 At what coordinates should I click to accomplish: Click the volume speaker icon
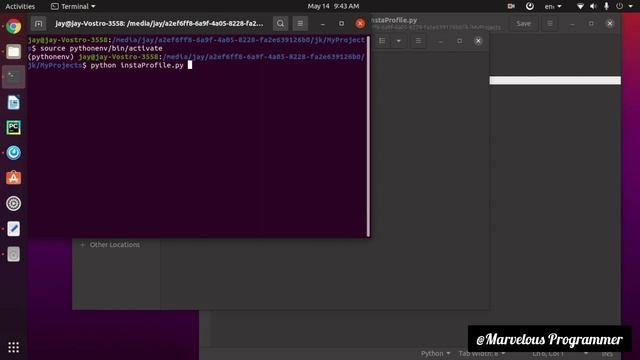click(593, 6)
